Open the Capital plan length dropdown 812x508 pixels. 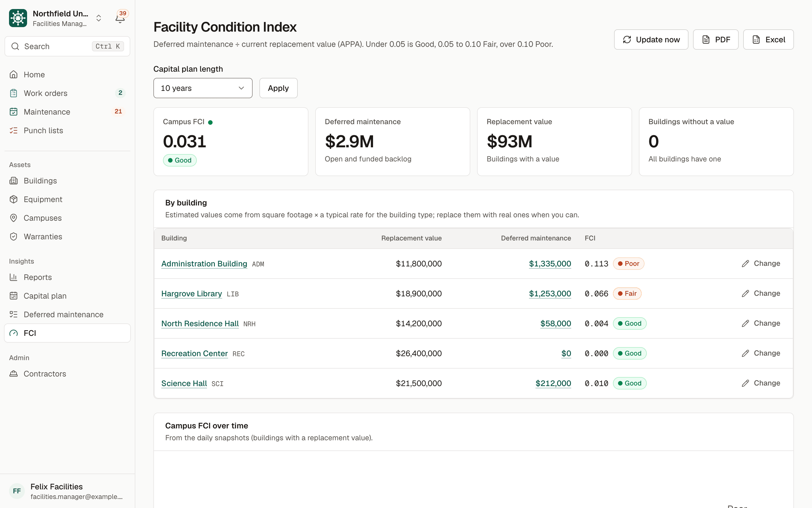[x=203, y=88]
